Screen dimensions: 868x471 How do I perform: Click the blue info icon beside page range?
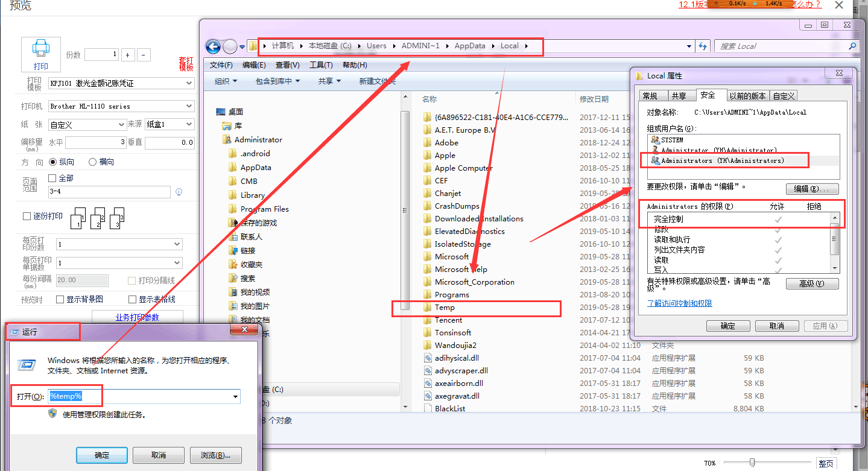(x=179, y=192)
